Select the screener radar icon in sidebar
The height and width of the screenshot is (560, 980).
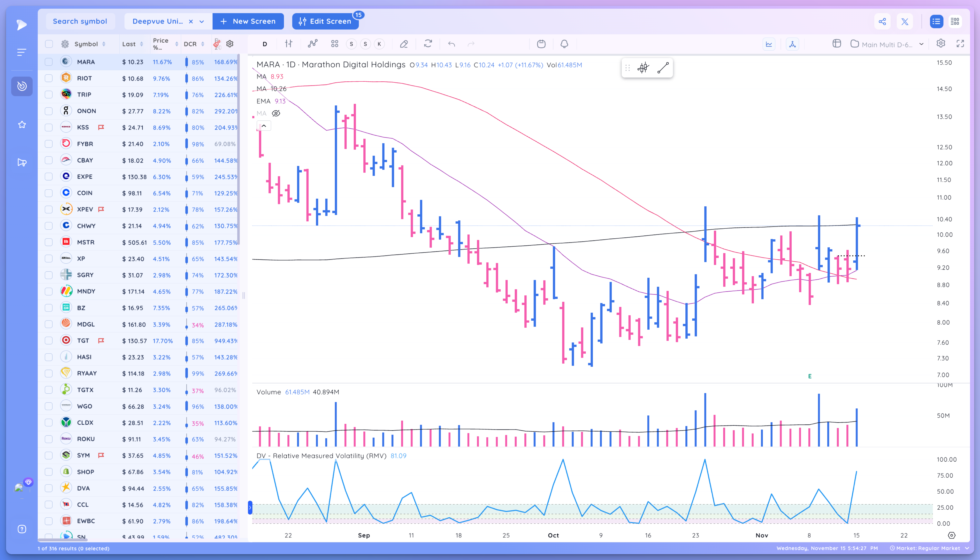22,86
